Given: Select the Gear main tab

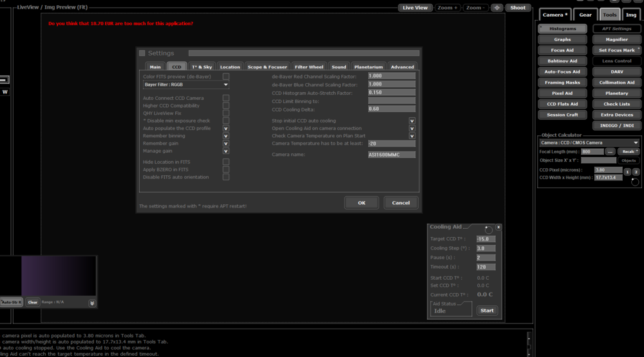Looking at the screenshot, I should (x=585, y=15).
